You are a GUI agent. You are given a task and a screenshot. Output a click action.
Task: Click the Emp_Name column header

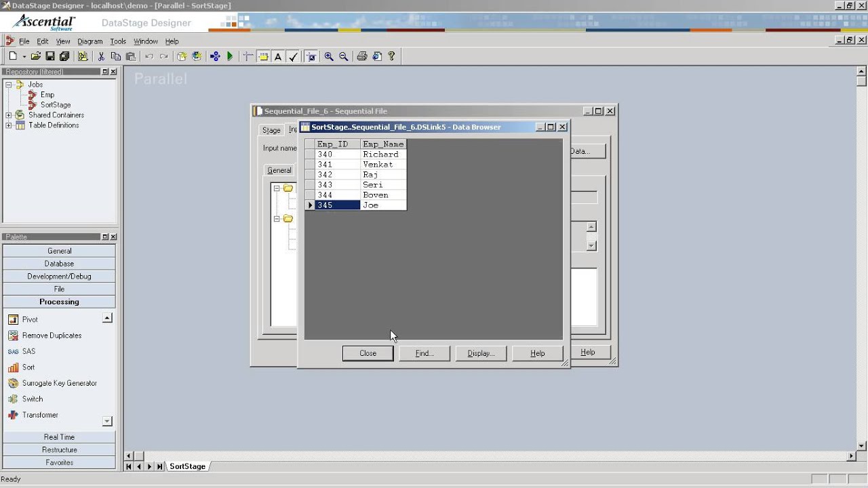[383, 144]
